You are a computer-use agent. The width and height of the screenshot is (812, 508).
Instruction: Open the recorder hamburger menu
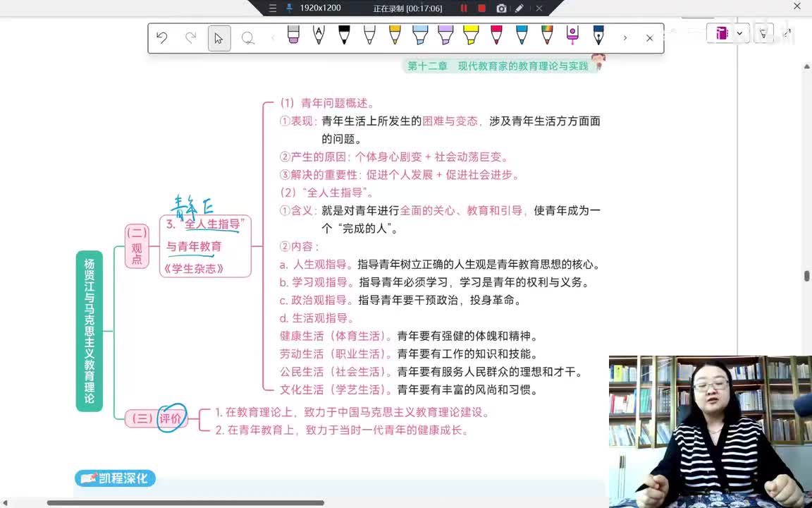[x=272, y=8]
